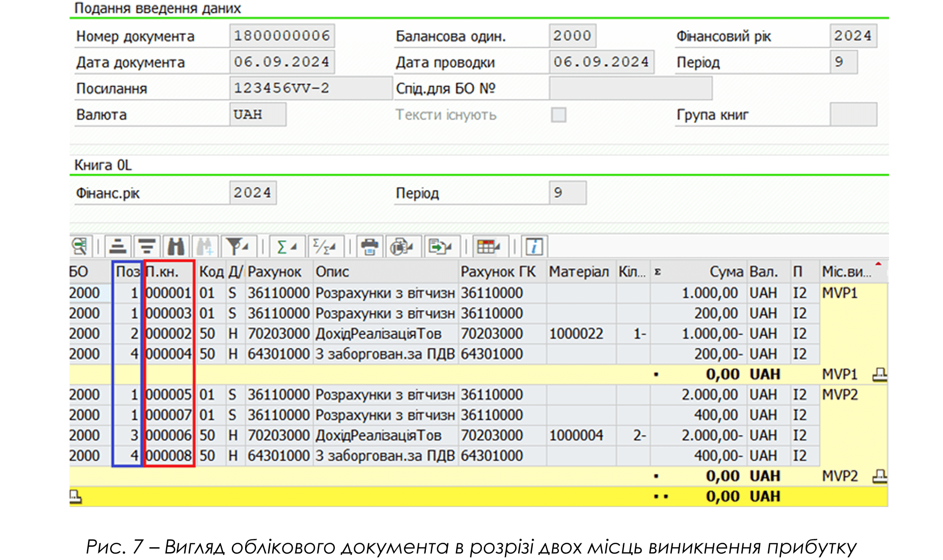943x560 pixels.
Task: Click the Книга 0L Фінанс.рік field
Action: pos(252,193)
